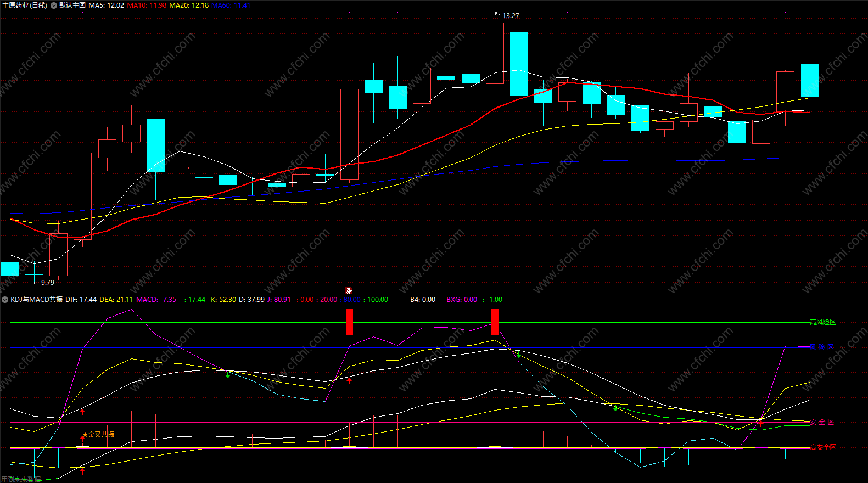Select the blue MA60: 11.41 label
Image resolution: width=868 pixels, height=483 pixels.
coord(231,5)
